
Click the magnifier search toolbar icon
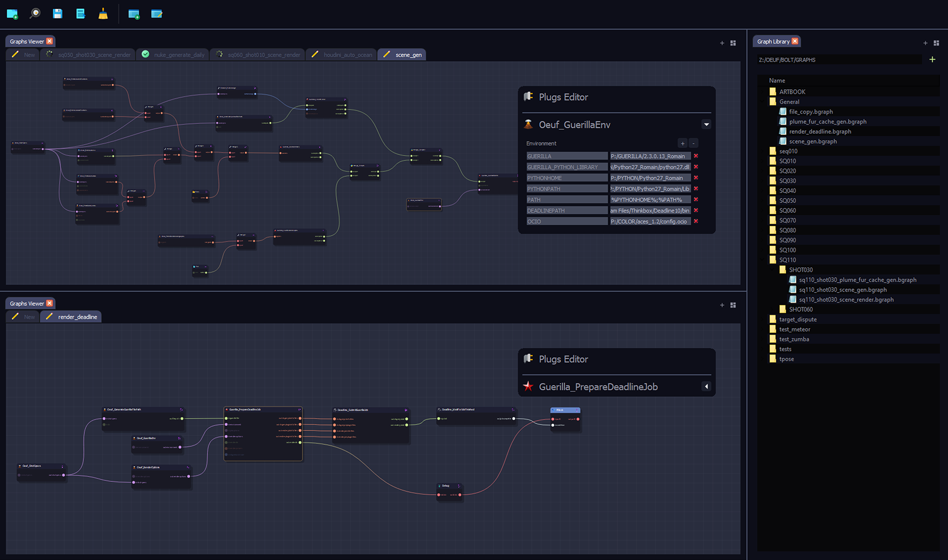35,13
